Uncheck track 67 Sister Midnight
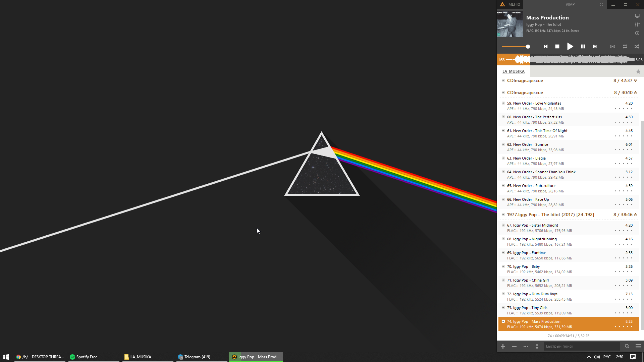644x362 pixels. click(x=503, y=225)
